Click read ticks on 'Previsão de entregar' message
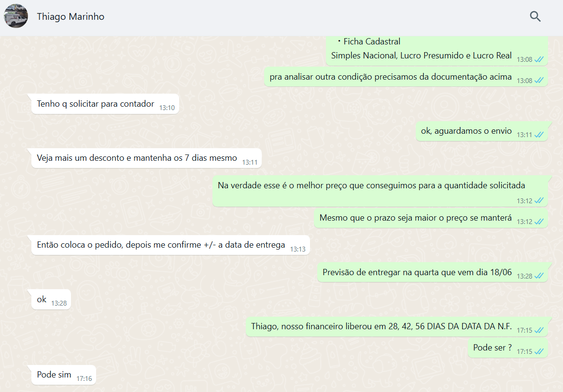The height and width of the screenshot is (392, 563). pos(539,276)
